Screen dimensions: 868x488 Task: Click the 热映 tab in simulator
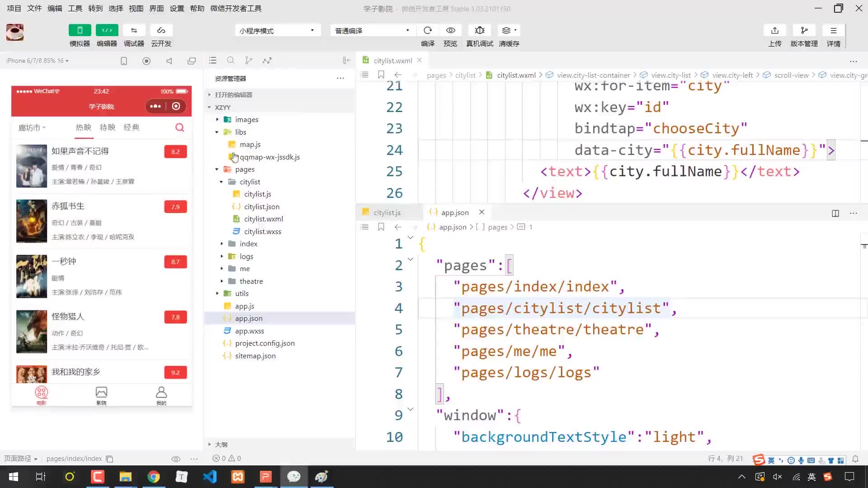pyautogui.click(x=84, y=127)
